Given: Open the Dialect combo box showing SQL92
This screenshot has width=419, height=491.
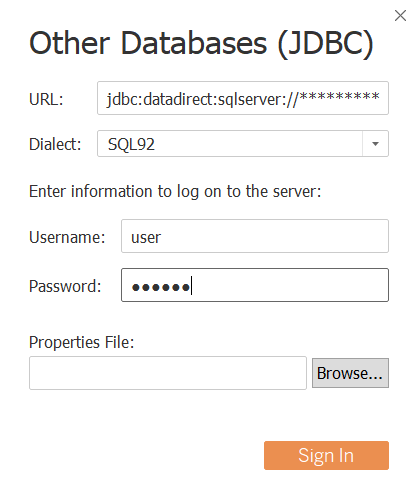Looking at the screenshot, I should (243, 144).
